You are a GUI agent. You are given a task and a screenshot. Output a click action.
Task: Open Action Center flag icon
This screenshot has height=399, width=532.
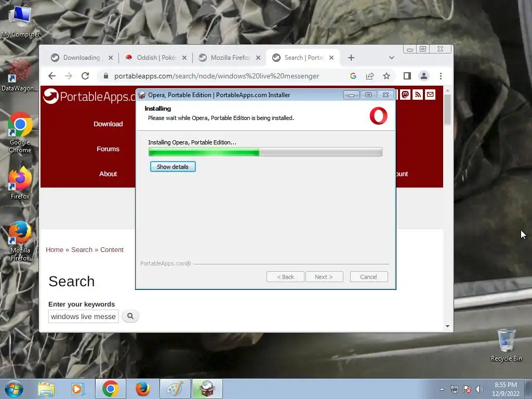pyautogui.click(x=467, y=389)
